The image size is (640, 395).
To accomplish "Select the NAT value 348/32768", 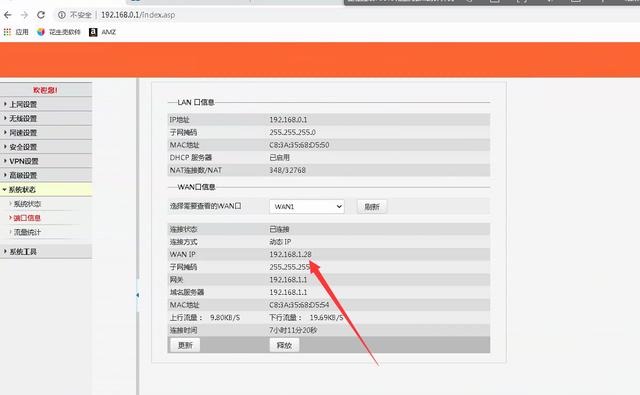I will click(x=287, y=170).
